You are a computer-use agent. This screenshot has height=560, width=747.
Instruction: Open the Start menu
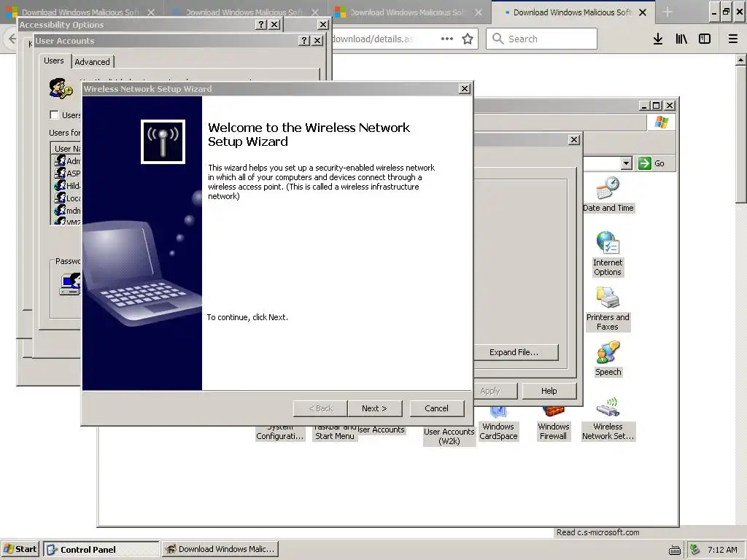pyautogui.click(x=20, y=549)
